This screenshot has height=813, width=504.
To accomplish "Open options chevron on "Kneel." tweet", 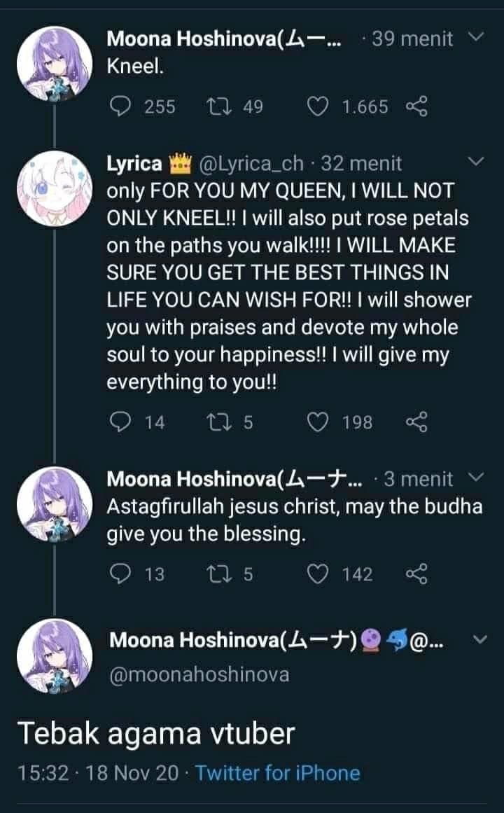I will [x=475, y=37].
